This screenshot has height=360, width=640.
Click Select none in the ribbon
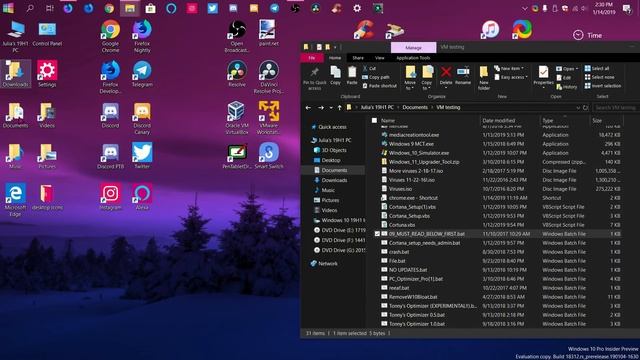pyautogui.click(x=600, y=77)
